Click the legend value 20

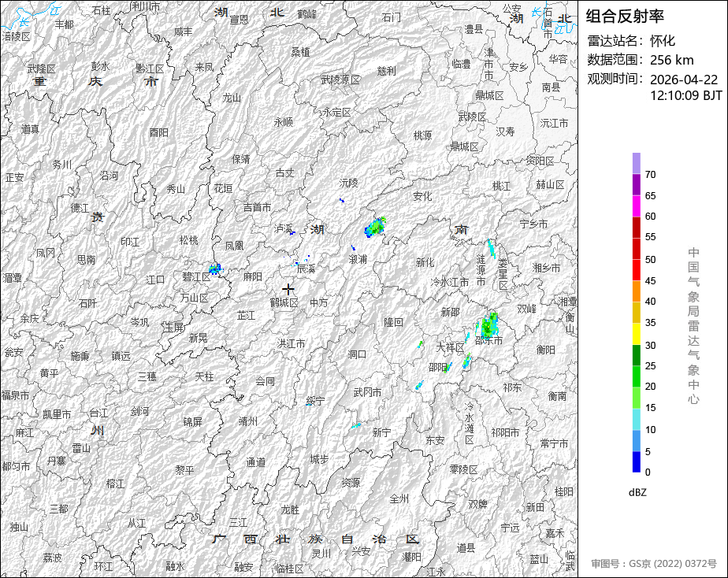coord(650,387)
